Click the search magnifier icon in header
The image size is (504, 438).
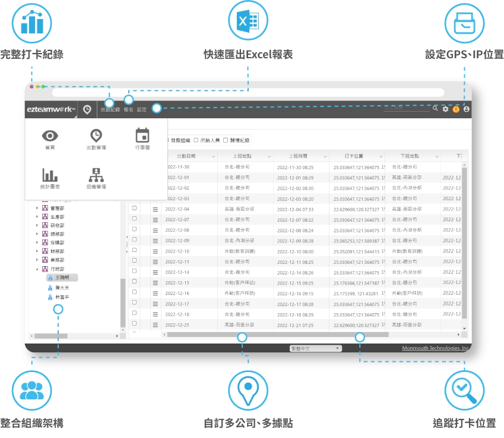[435, 109]
